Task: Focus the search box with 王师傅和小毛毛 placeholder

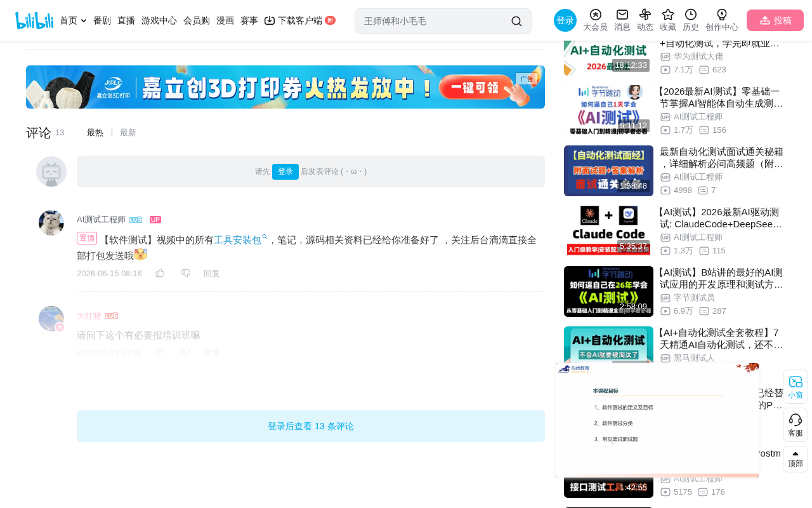Action: pyautogui.click(x=435, y=21)
